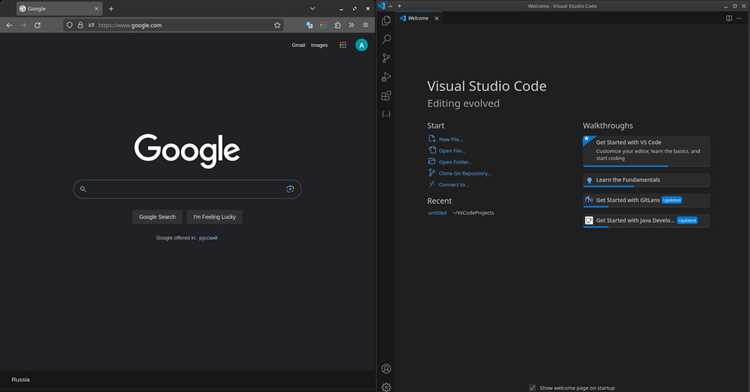Open the Google apps grid icon
Image resolution: width=750 pixels, height=392 pixels.
[343, 45]
